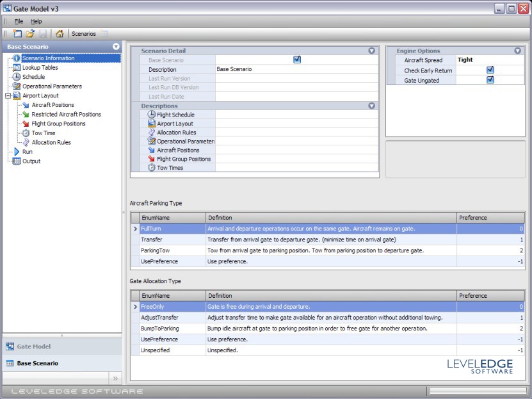Click the New scenario toolbar icon
This screenshot has height=399, width=532.
click(x=17, y=34)
